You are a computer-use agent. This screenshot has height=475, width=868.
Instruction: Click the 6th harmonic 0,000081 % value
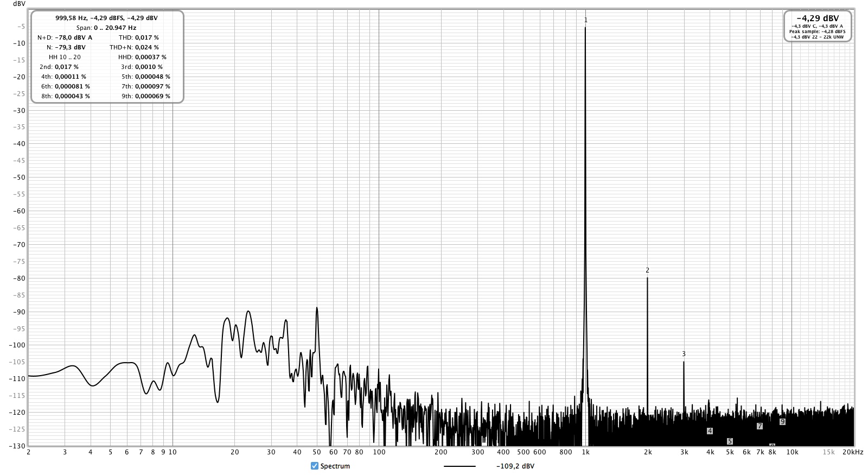(73, 86)
